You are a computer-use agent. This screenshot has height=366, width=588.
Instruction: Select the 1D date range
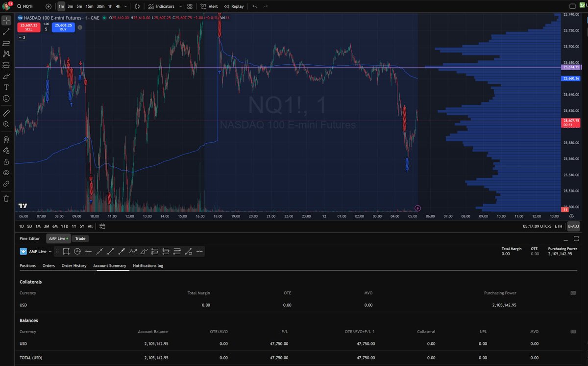[21, 226]
